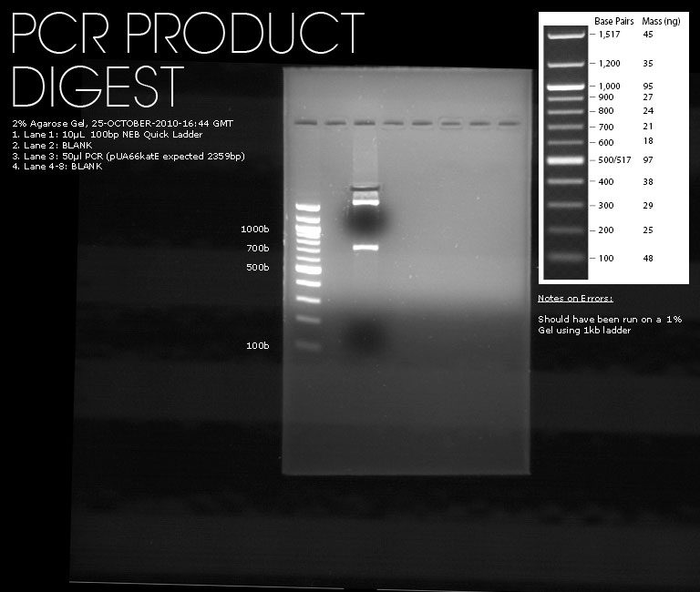This screenshot has width=700, height=592.
Task: Click the brightest upper band in lane 3
Action: (x=365, y=202)
